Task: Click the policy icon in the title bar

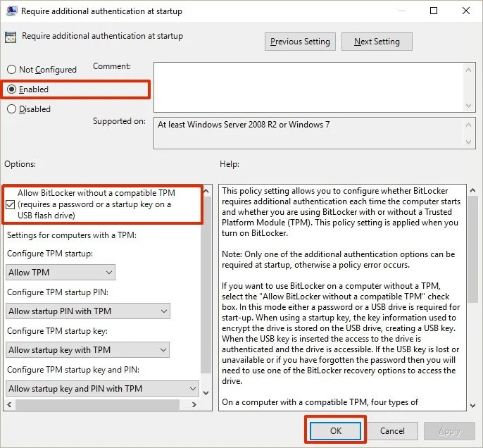Action: point(10,11)
